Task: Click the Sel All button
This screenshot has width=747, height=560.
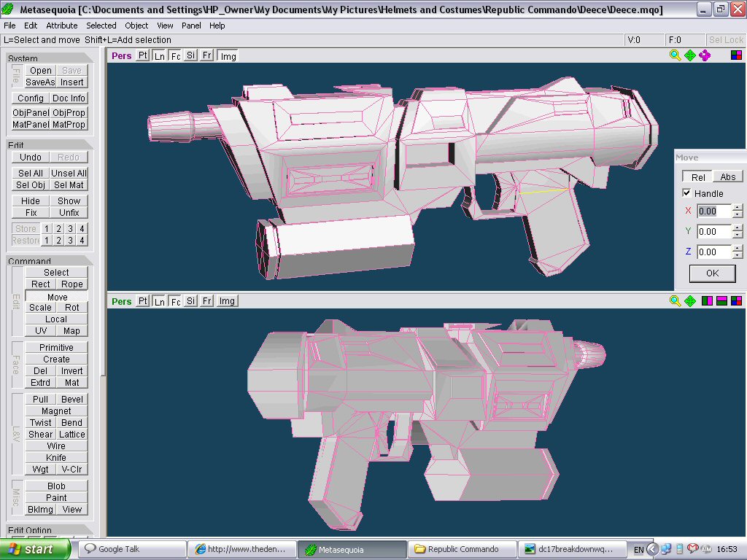Action: coord(31,173)
